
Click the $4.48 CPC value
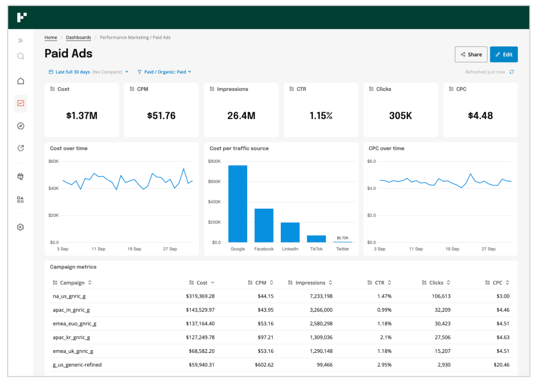(x=481, y=116)
